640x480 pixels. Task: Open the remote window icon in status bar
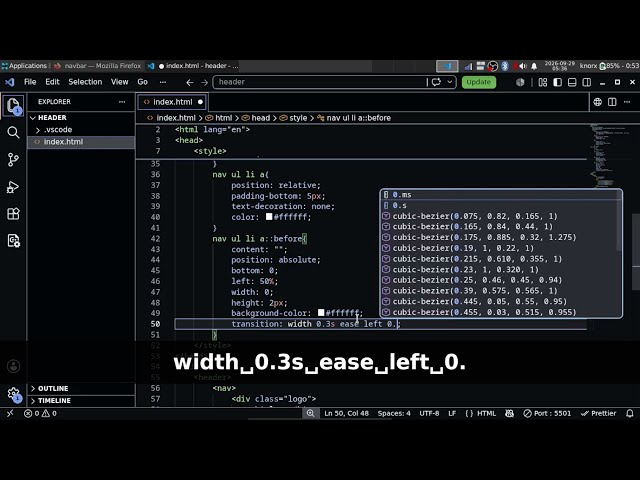coord(10,413)
